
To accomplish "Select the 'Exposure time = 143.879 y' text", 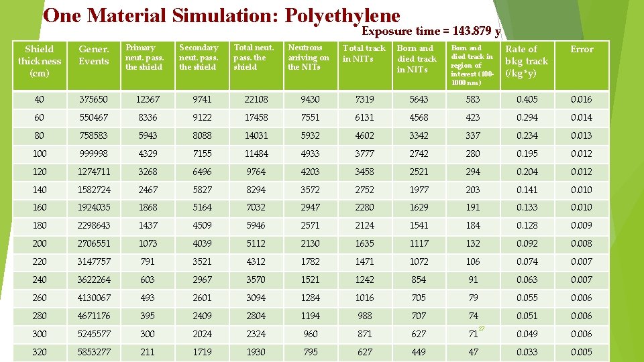I will (x=431, y=31).
